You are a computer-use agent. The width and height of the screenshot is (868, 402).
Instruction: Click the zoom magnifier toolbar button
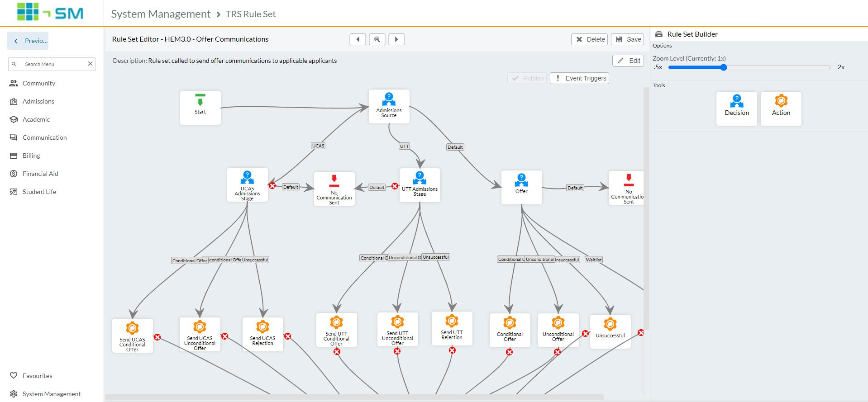[x=377, y=39]
